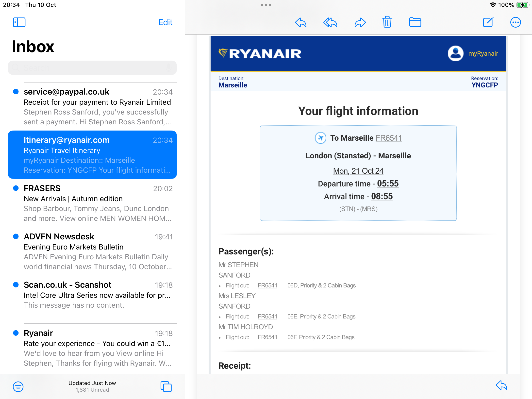
Task: Tap the unread dot on ADVFN email
Action: (16, 236)
